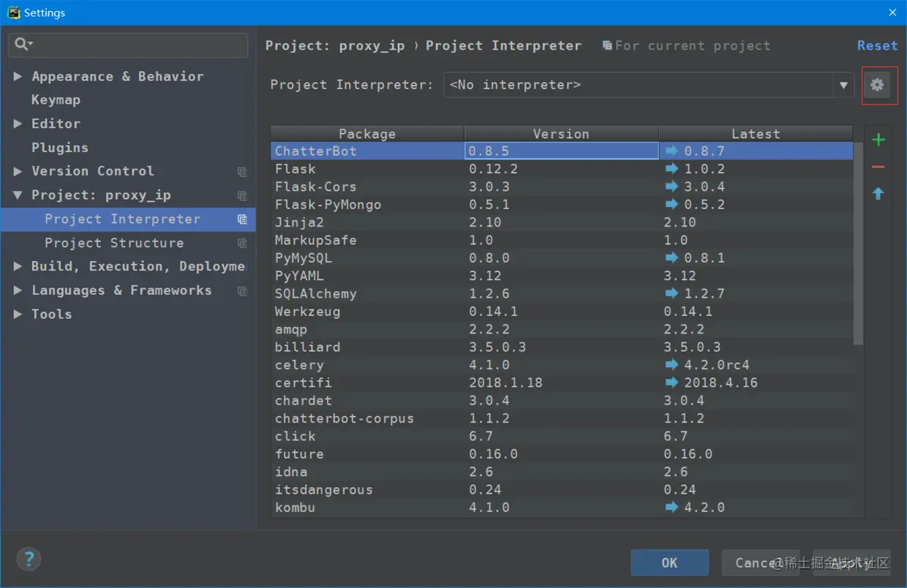
Task: Expand the Tools section arrow
Action: pyautogui.click(x=18, y=314)
